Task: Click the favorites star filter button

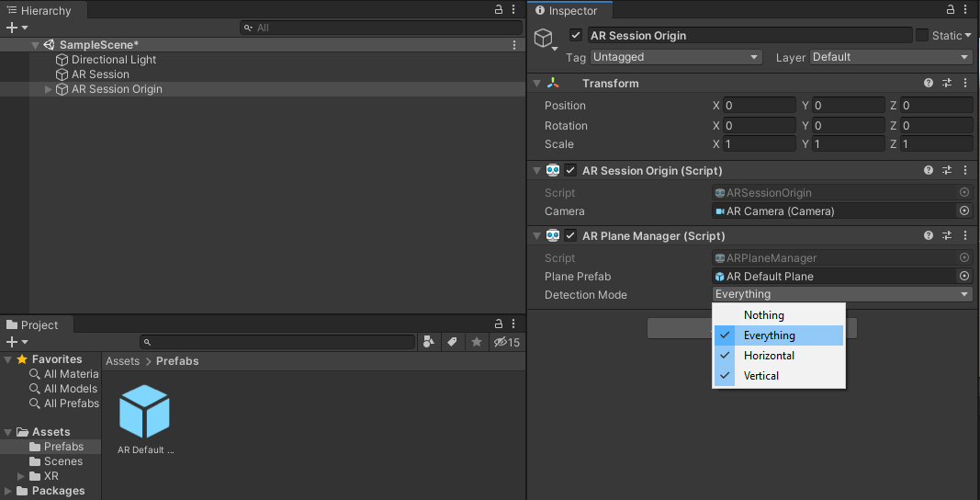Action: coord(476,342)
